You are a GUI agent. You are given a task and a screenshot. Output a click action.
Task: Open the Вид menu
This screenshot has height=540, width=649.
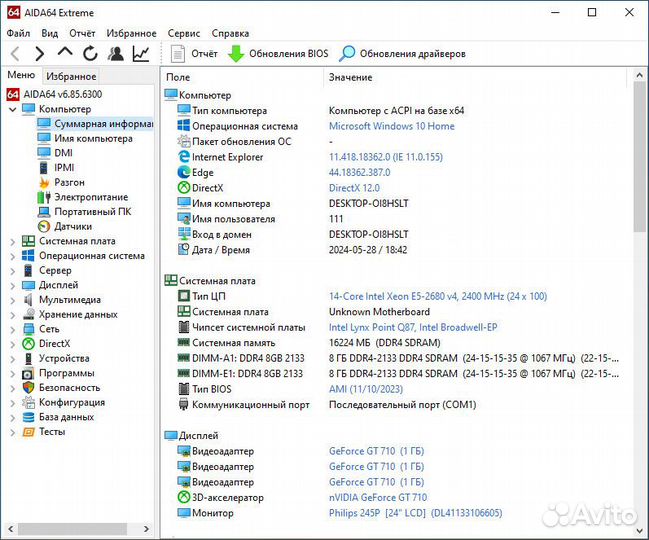tap(50, 33)
